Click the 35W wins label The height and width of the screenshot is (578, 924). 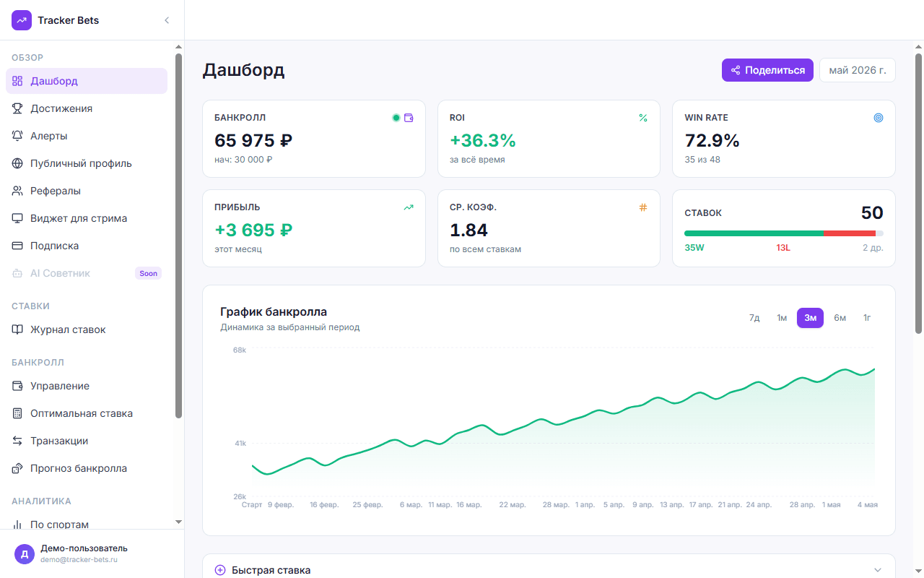click(x=694, y=248)
